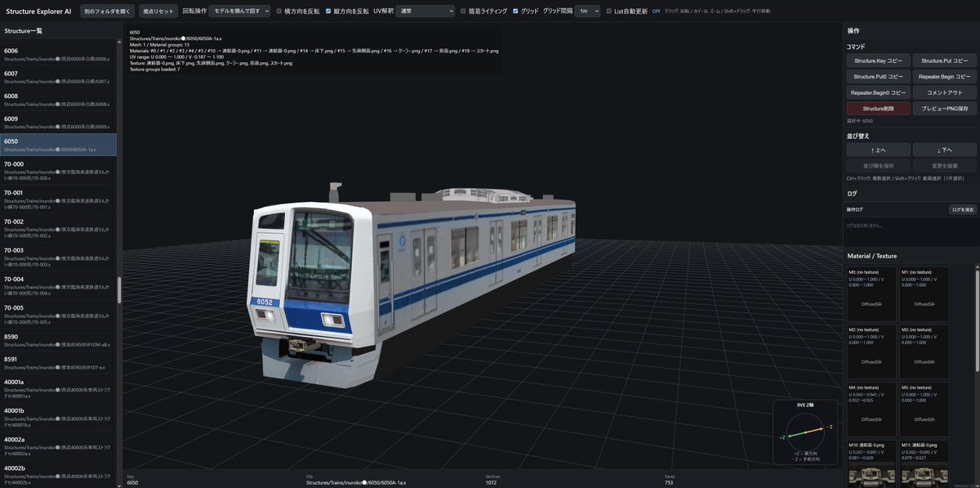
Task: Move selection up with ↑ 上へ
Action: pyautogui.click(x=878, y=150)
